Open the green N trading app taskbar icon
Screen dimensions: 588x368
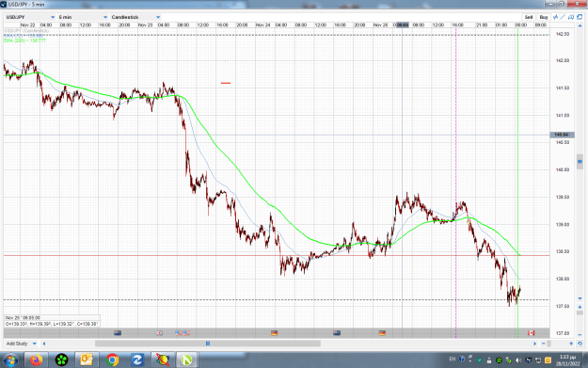pos(186,360)
